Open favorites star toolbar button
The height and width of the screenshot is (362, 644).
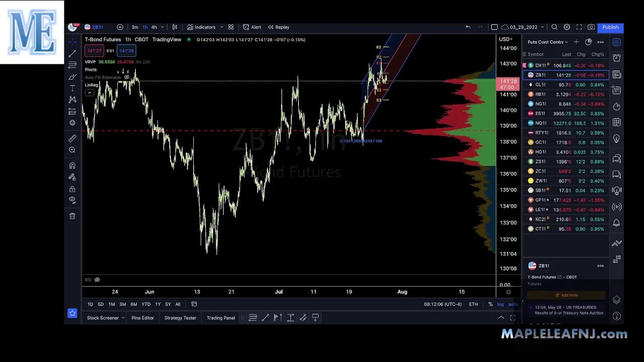click(x=72, y=313)
